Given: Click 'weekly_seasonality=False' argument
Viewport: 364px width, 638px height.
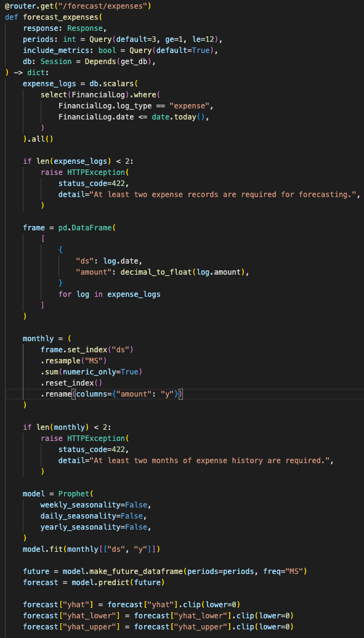Looking at the screenshot, I should [94, 504].
